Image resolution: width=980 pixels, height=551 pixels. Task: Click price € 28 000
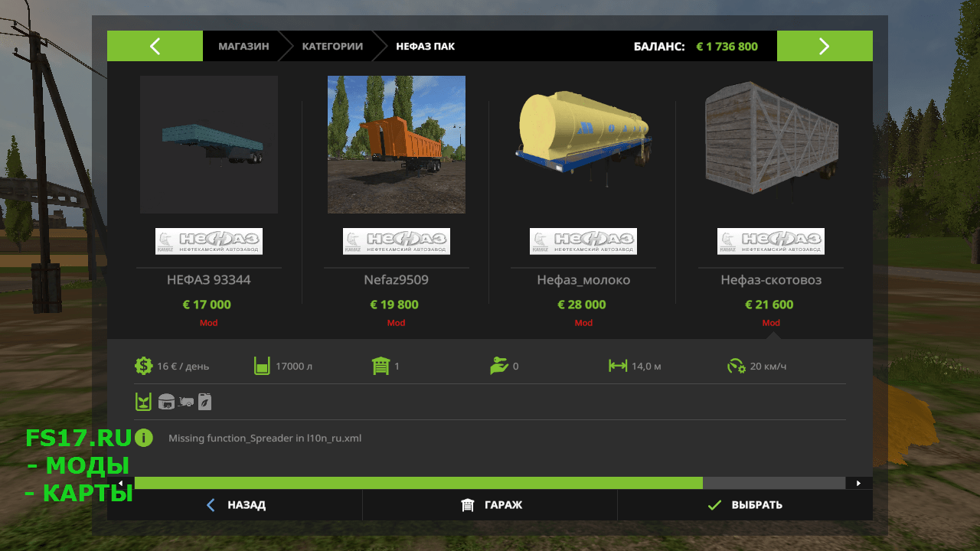pos(583,305)
